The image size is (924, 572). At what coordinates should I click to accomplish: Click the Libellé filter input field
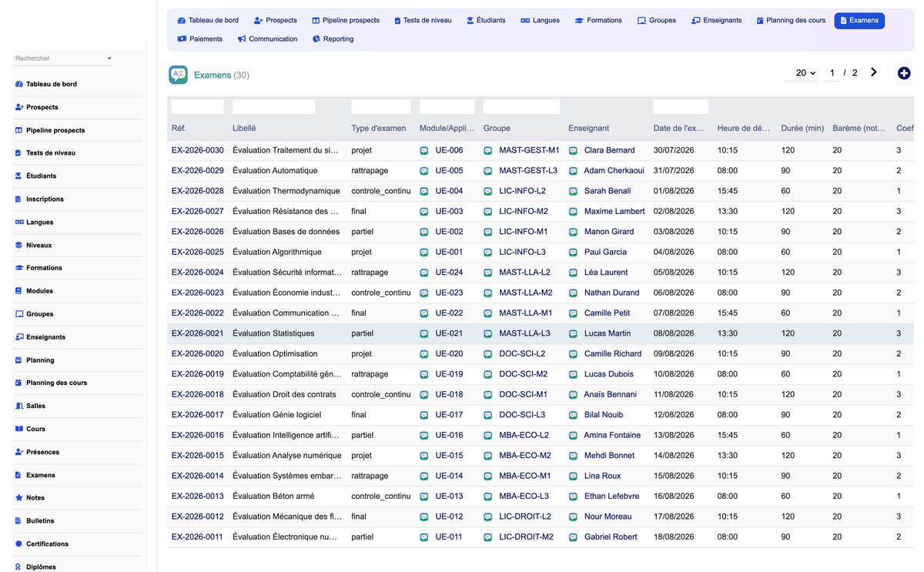click(x=274, y=107)
